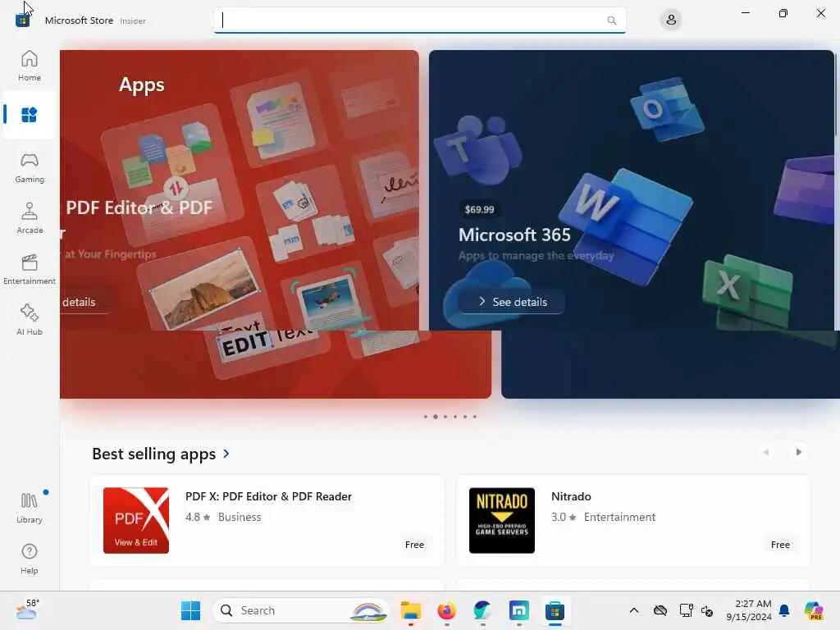This screenshot has width=840, height=630.
Task: Click PDF X: PDF Editor & PDF Reader title
Action: coord(268,496)
